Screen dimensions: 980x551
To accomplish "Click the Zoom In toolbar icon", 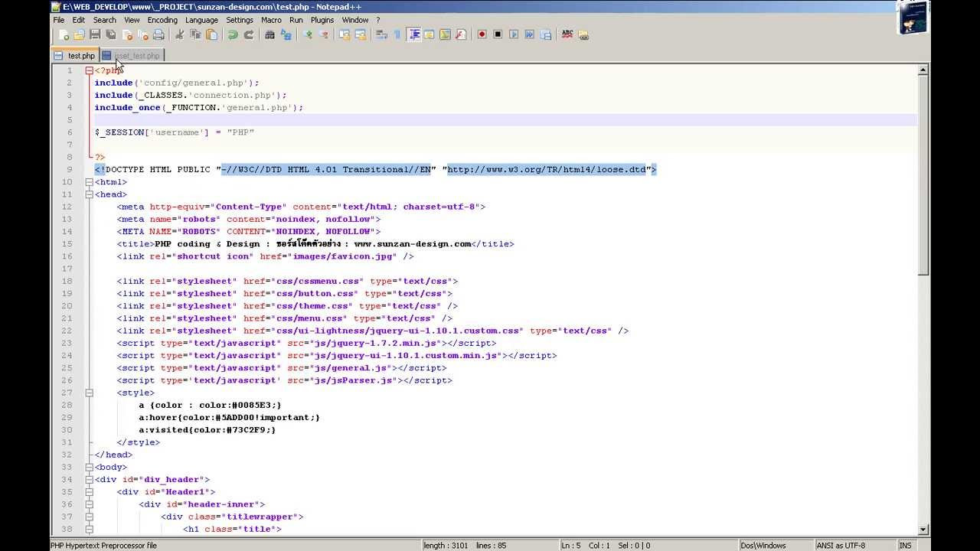I will pyautogui.click(x=307, y=34).
